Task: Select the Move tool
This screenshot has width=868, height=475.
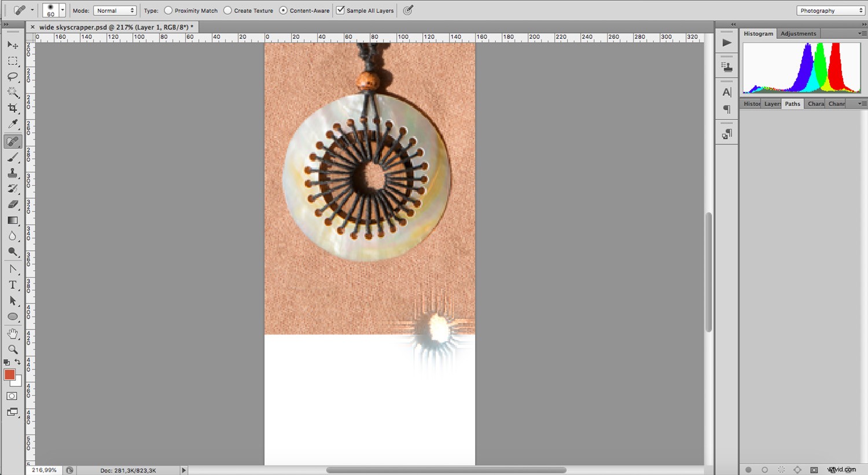Action: [x=13, y=45]
